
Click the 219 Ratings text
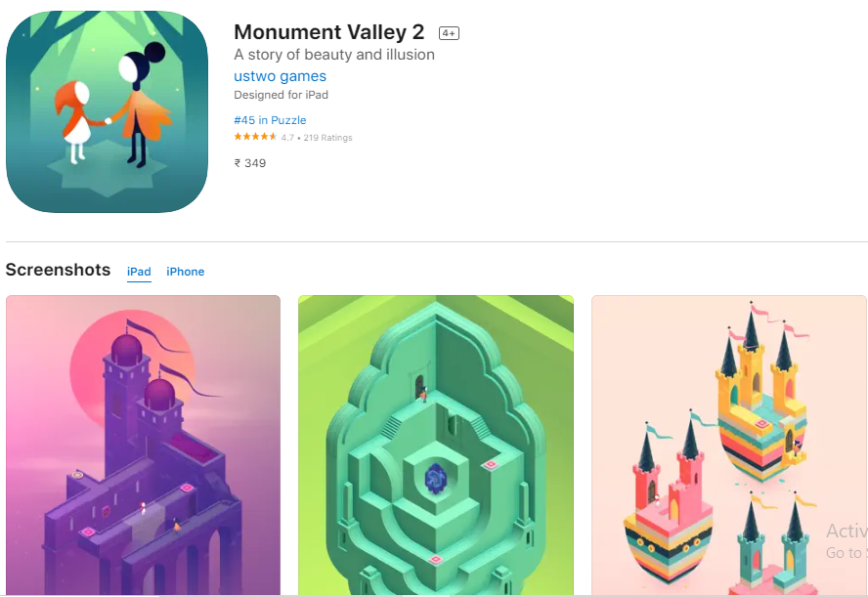327,138
